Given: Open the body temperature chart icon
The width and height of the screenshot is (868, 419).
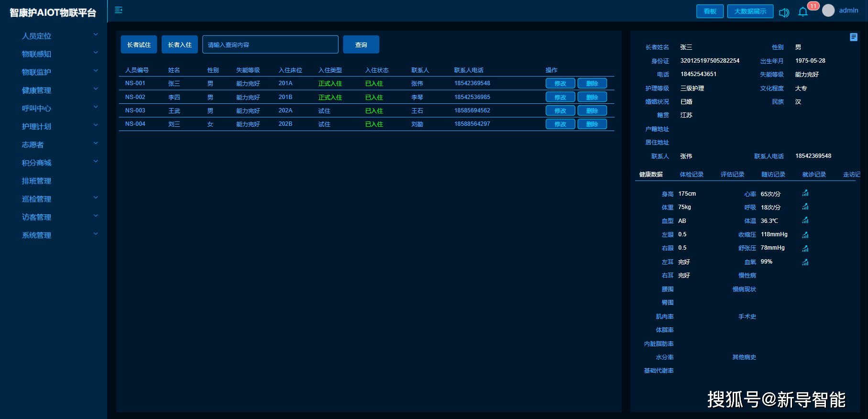Looking at the screenshot, I should pyautogui.click(x=805, y=221).
